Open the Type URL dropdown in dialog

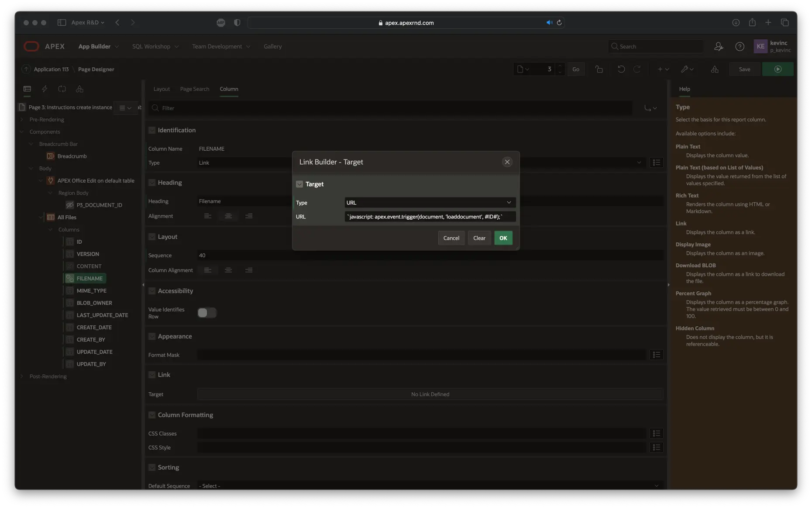click(430, 203)
